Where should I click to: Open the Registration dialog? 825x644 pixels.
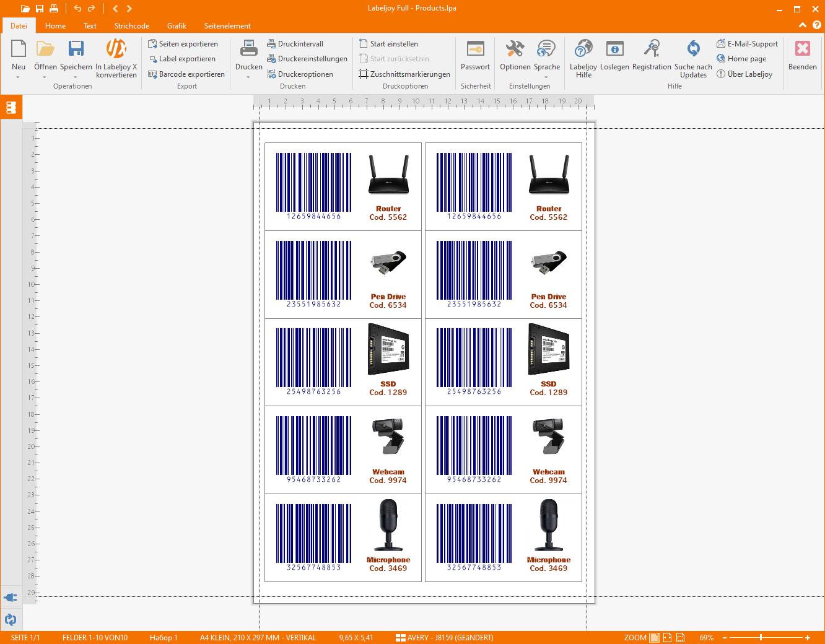652,54
